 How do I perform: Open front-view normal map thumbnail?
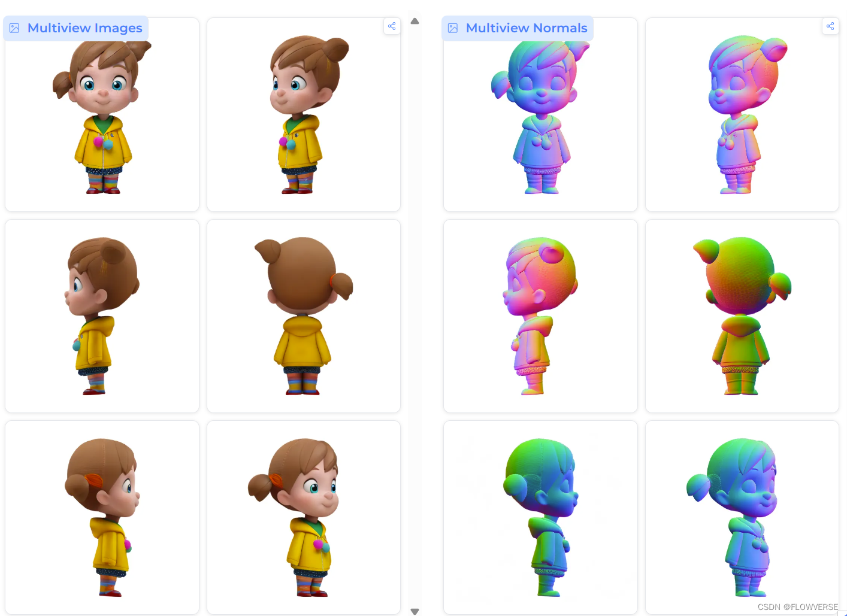click(540, 114)
